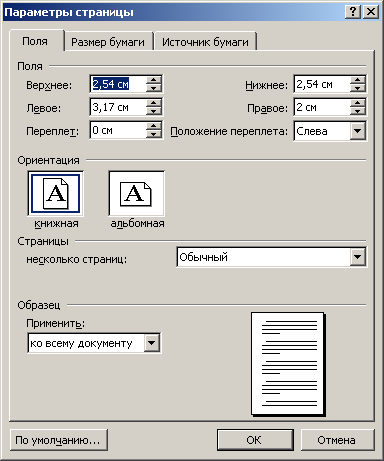Decrease the Переплет value with down arrow
The height and width of the screenshot is (461, 384).
tap(154, 134)
